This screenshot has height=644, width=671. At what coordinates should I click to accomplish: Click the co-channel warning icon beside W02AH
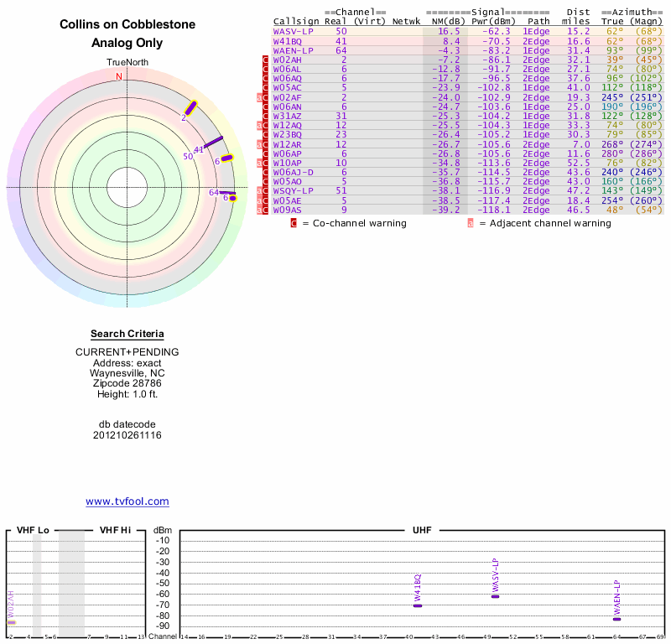click(x=265, y=60)
